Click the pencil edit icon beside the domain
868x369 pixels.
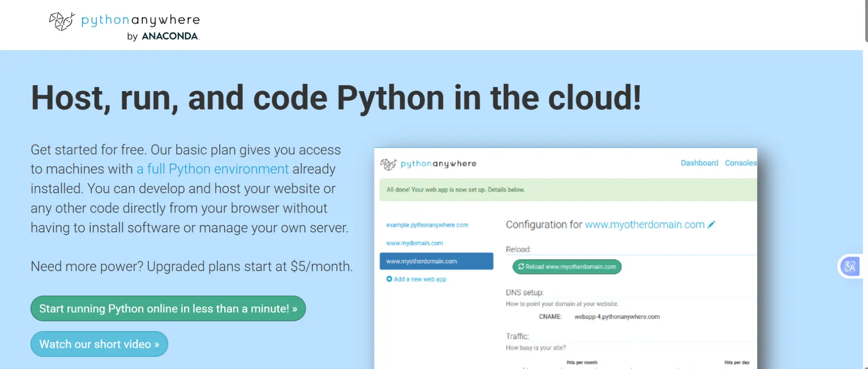click(711, 225)
